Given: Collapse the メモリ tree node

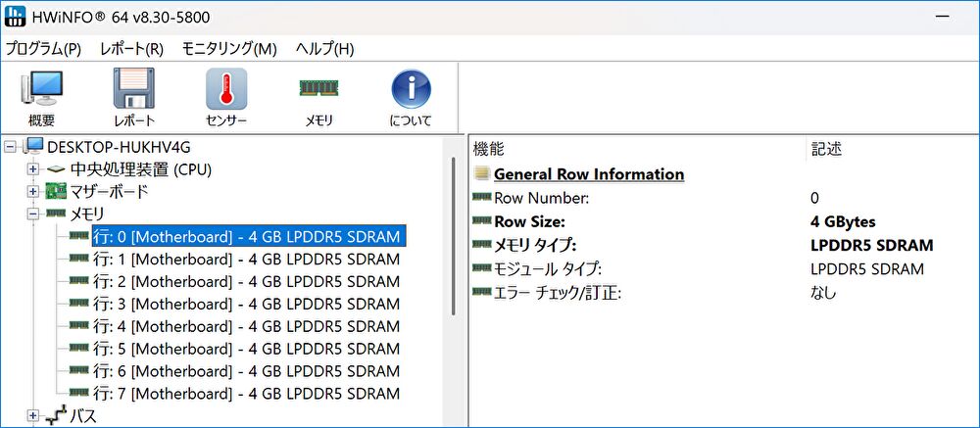Looking at the screenshot, I should coord(33,214).
